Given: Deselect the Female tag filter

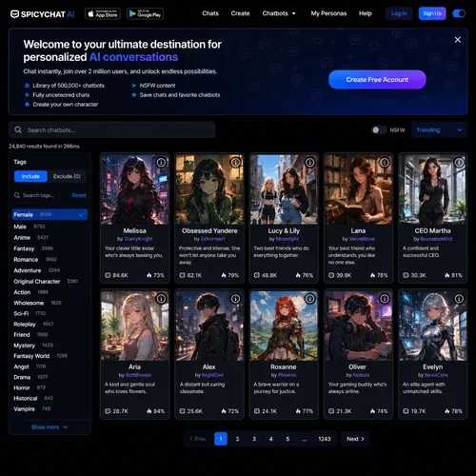Looking at the screenshot, I should pyautogui.click(x=50, y=214).
